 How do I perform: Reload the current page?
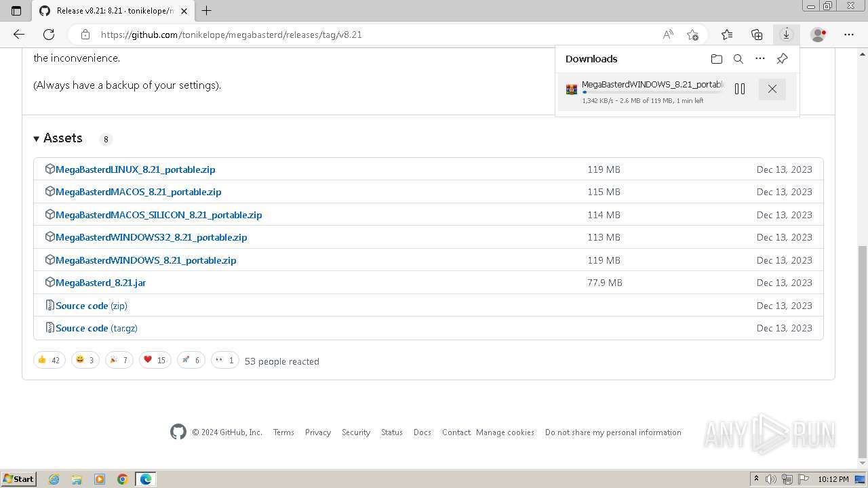[x=49, y=35]
